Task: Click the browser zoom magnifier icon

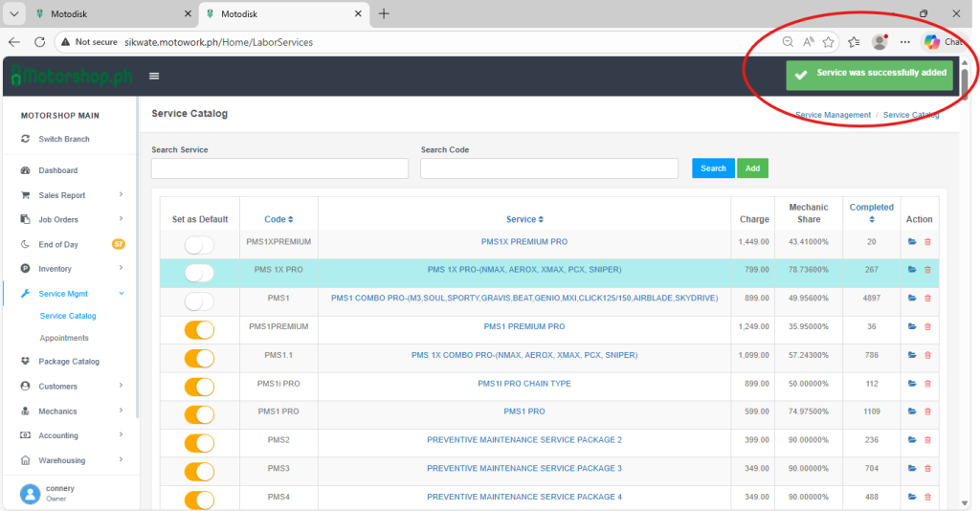Action: [x=788, y=42]
